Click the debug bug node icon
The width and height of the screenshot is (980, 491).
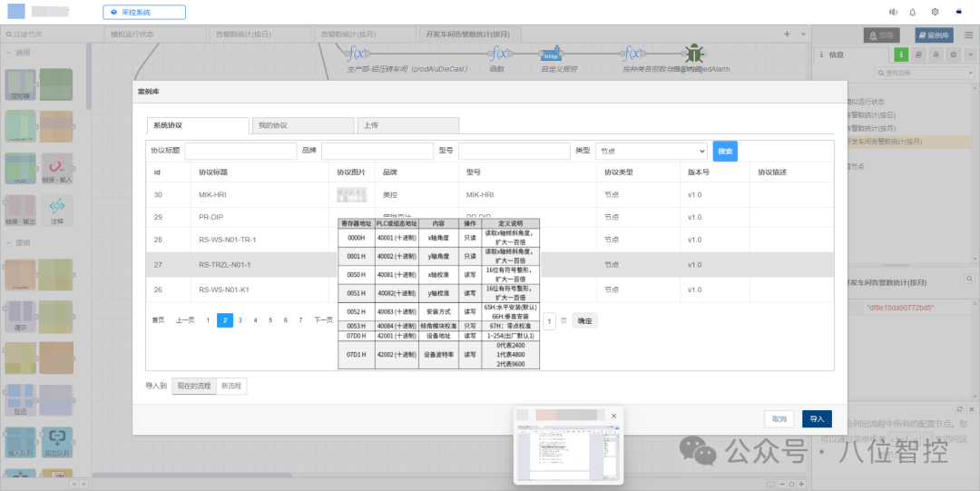[694, 54]
